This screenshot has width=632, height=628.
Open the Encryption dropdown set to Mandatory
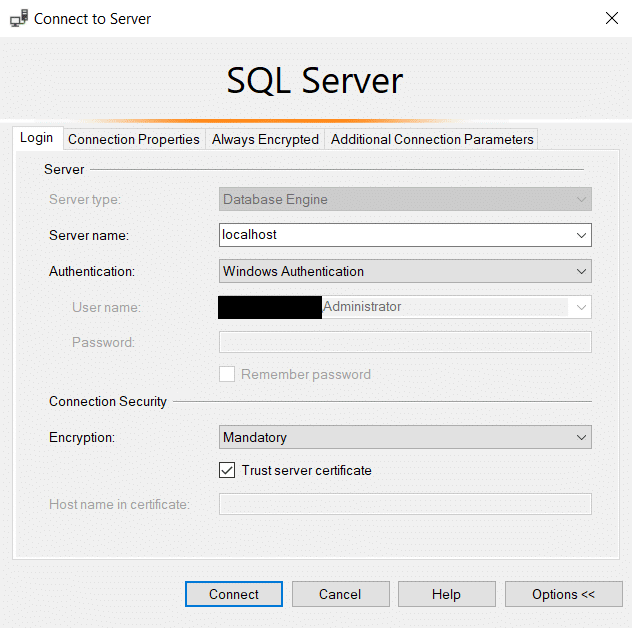click(x=405, y=437)
